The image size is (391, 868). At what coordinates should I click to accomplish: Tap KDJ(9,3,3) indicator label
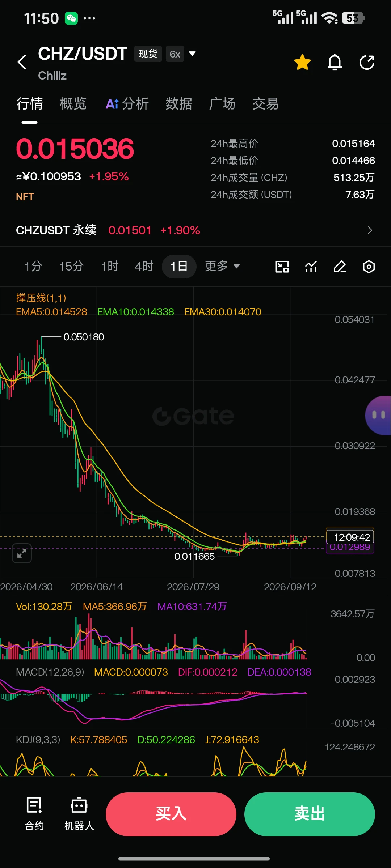pyautogui.click(x=38, y=740)
